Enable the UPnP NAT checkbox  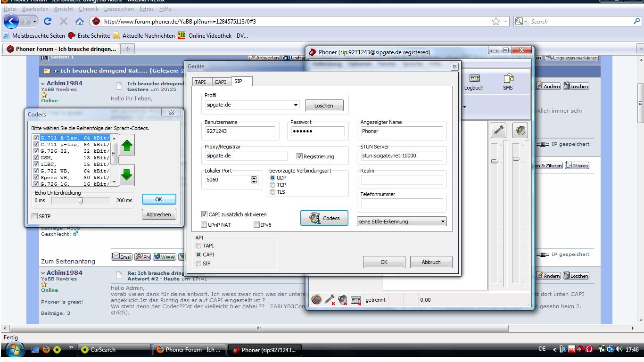click(x=204, y=225)
